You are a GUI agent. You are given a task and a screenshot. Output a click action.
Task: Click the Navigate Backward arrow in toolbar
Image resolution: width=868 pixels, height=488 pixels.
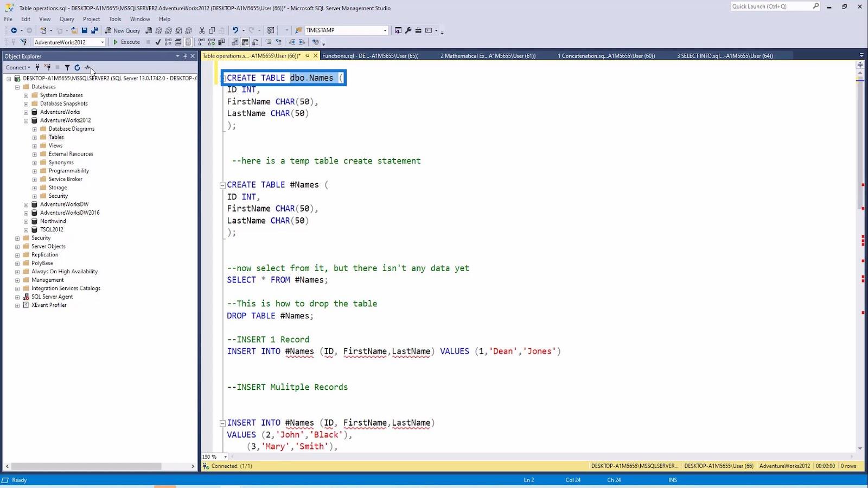[14, 30]
